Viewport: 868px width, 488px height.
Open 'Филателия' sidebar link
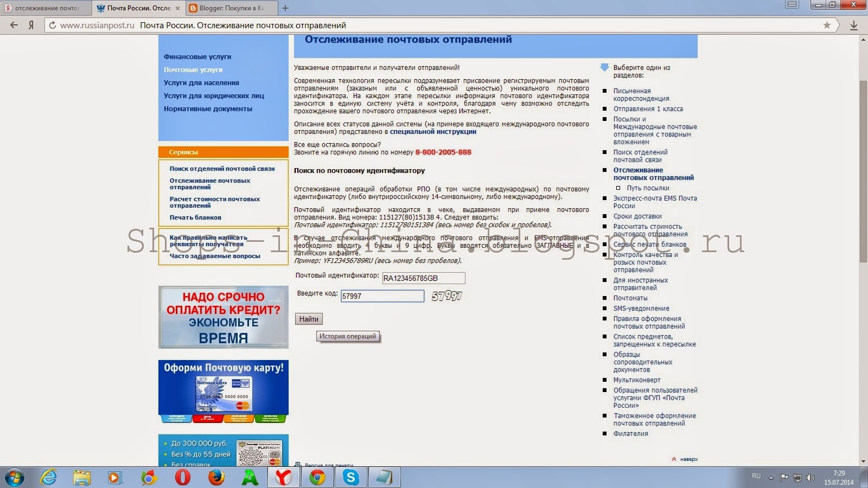coord(630,434)
